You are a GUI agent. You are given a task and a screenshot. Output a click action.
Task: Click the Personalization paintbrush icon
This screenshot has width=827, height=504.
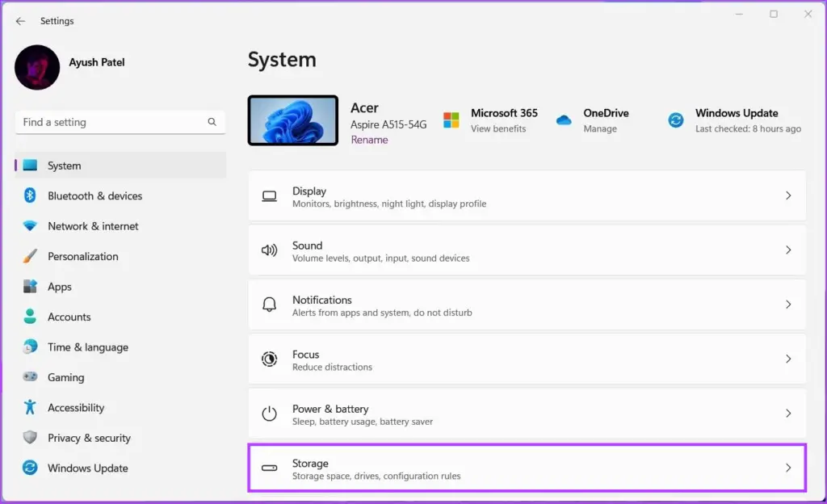(x=30, y=256)
